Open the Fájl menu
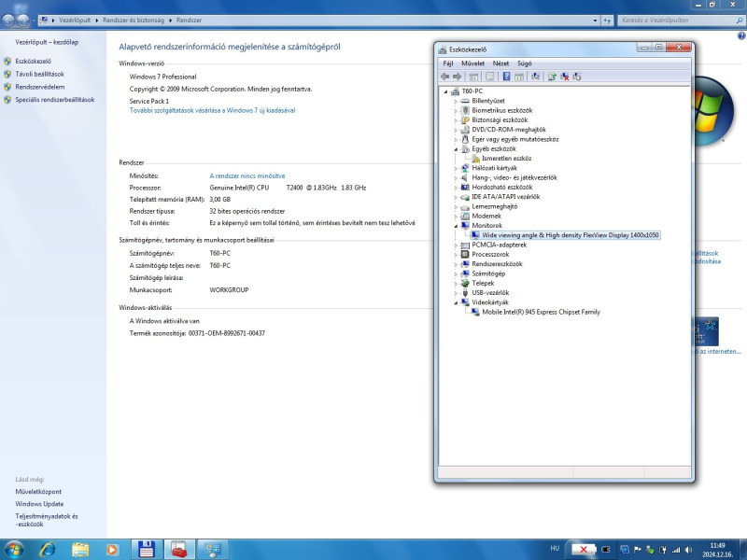The height and width of the screenshot is (560, 747). [448, 63]
